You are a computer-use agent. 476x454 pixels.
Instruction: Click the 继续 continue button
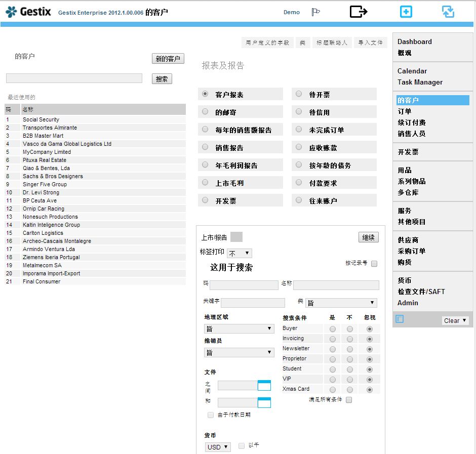tap(369, 237)
